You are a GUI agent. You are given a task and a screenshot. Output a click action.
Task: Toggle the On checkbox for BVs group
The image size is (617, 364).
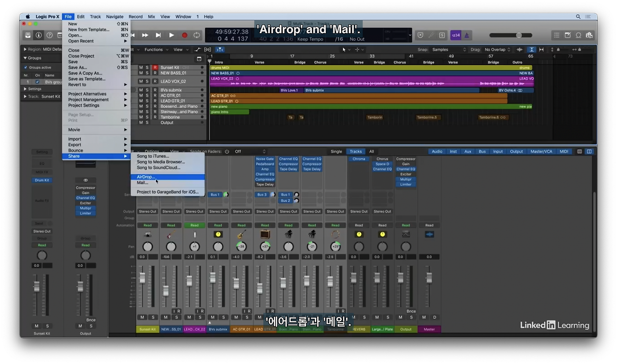coord(37,82)
